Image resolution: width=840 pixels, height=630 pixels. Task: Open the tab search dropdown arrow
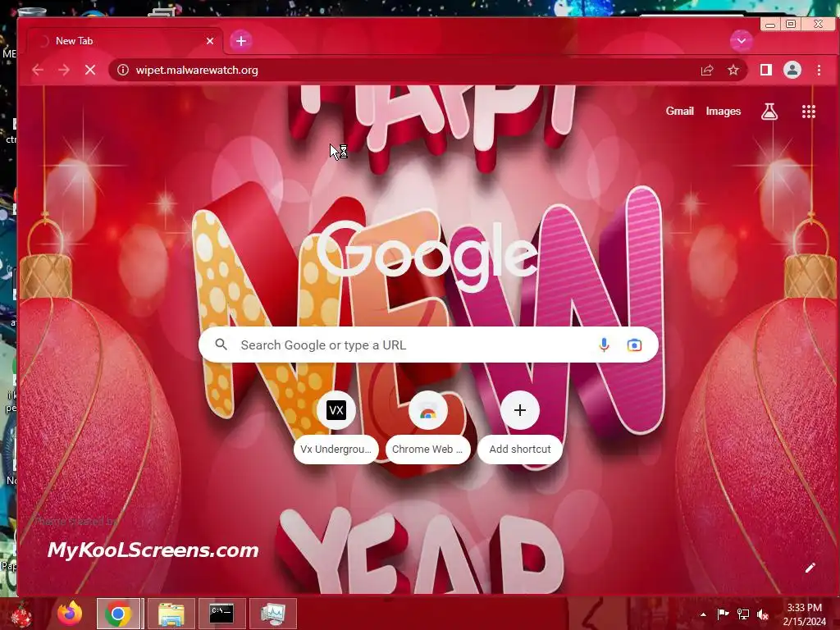click(x=742, y=41)
